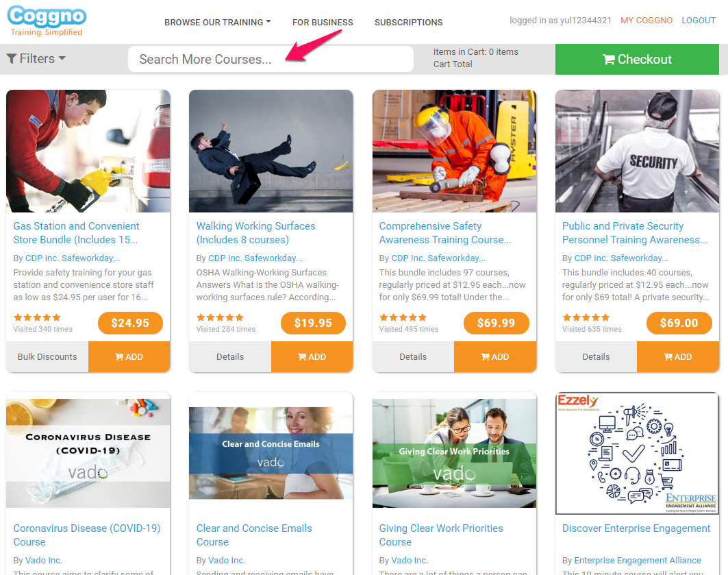
Task: Open Details for Public and Private Security
Action: pyautogui.click(x=596, y=356)
